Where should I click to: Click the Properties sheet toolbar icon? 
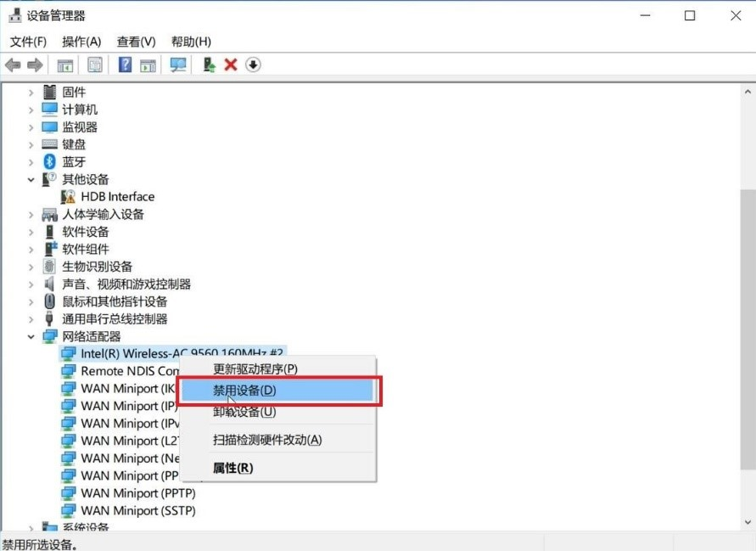(95, 65)
